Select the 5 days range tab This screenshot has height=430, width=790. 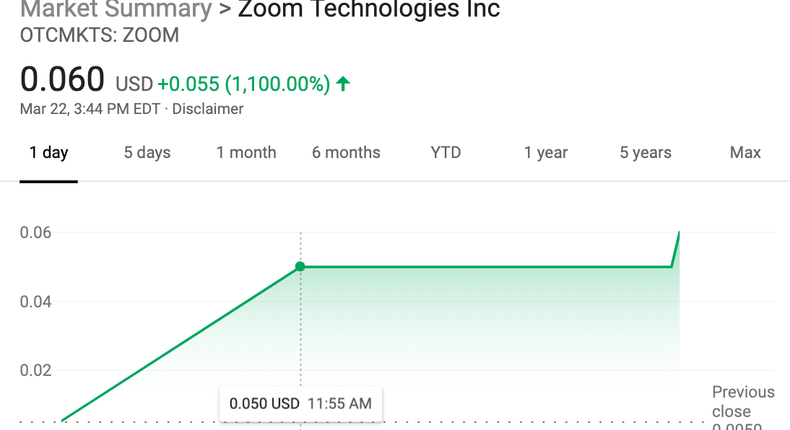[x=147, y=153]
